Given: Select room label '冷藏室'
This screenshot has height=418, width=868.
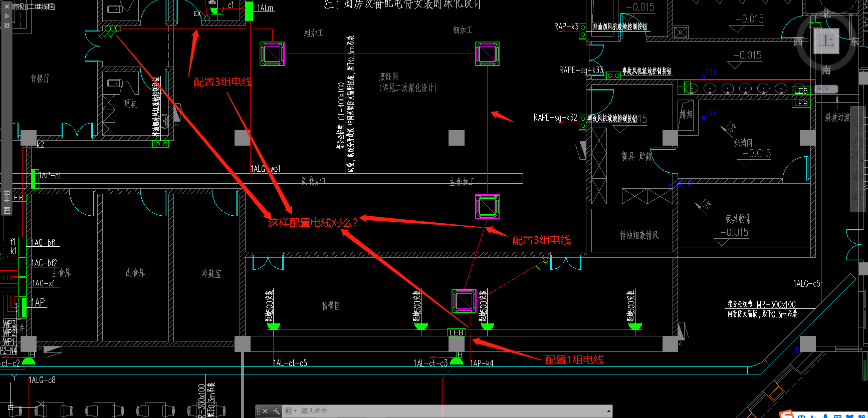Looking at the screenshot, I should pos(211,273).
